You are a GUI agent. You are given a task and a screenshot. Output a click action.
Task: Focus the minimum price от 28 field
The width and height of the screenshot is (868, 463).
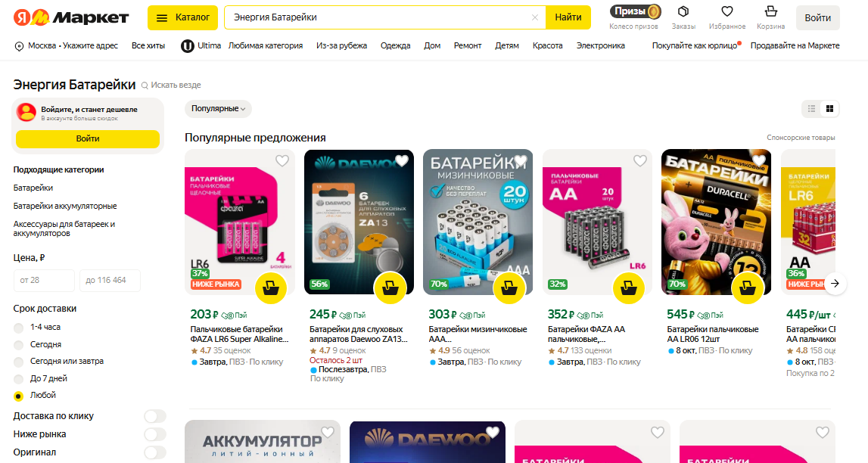click(44, 281)
